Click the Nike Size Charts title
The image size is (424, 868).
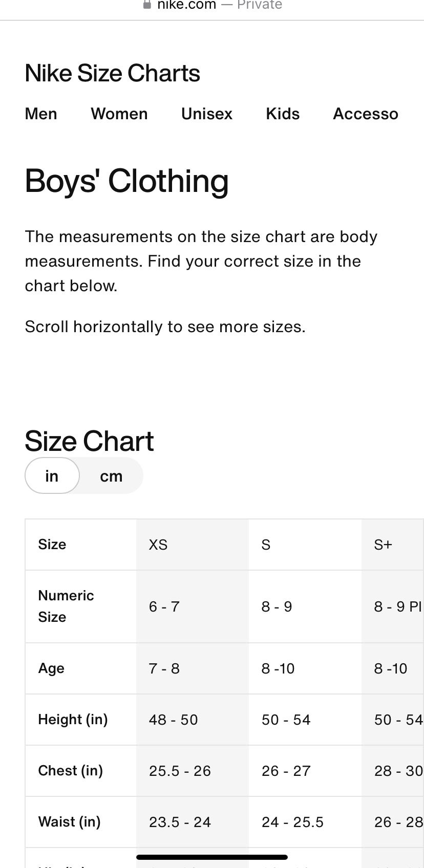112,73
